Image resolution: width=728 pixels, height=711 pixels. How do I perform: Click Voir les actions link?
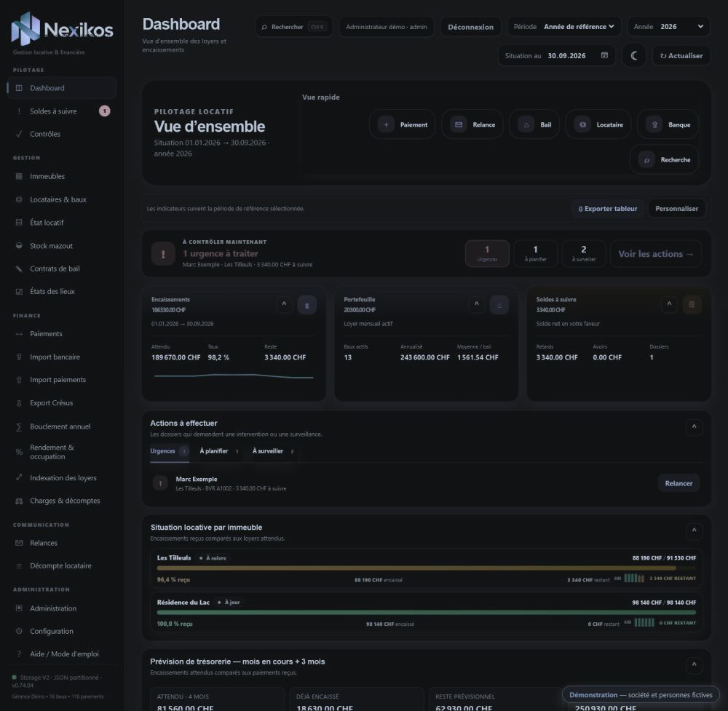pos(656,254)
